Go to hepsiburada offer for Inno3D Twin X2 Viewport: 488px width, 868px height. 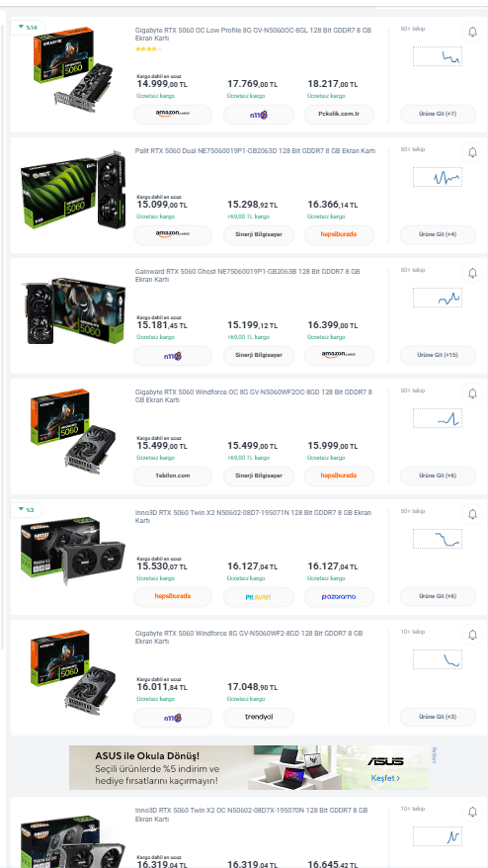(173, 597)
